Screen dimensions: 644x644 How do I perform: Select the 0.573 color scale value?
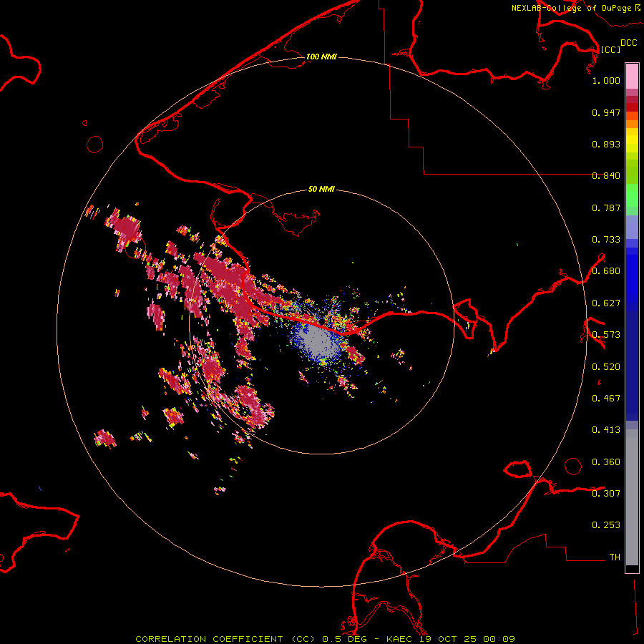tap(606, 335)
